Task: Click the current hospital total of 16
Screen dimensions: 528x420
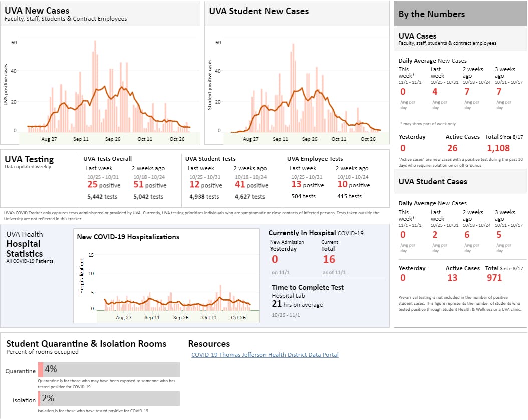Action: point(329,259)
